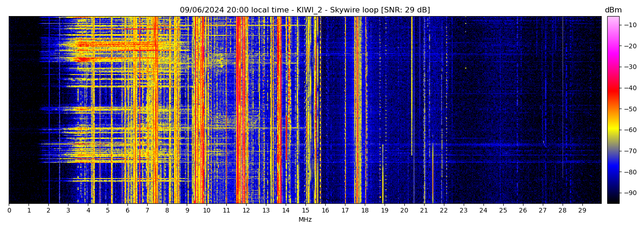Click the strong red signal band near 17.6 MHz
The width and height of the screenshot is (644, 230).
pyautogui.click(x=357, y=110)
